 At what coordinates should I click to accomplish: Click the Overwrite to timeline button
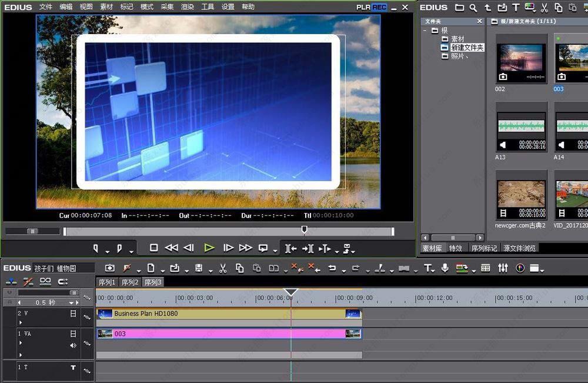(308, 248)
